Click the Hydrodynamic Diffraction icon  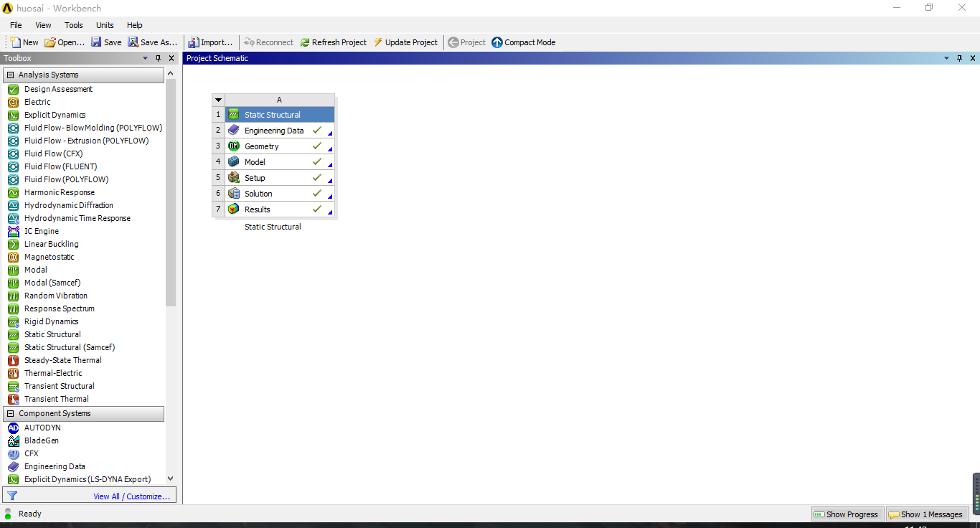[13, 205]
